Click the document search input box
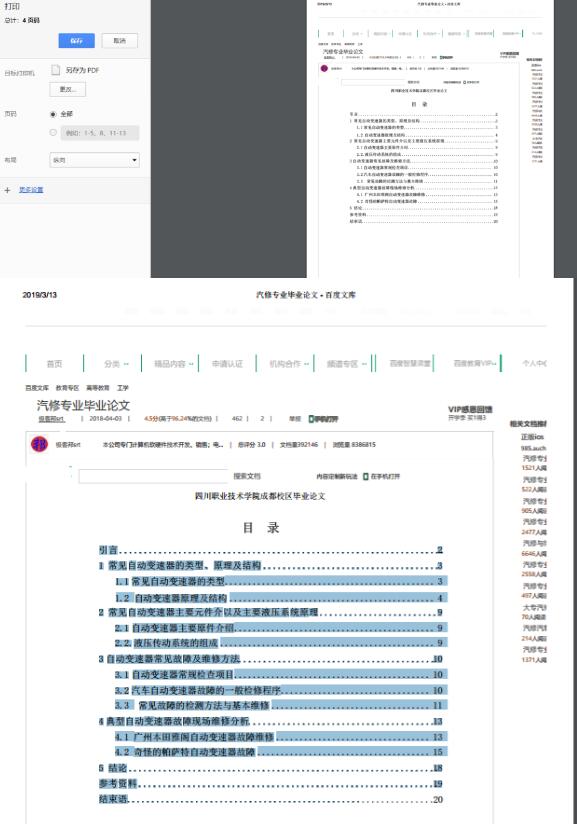The image size is (577, 824). click(x=153, y=476)
